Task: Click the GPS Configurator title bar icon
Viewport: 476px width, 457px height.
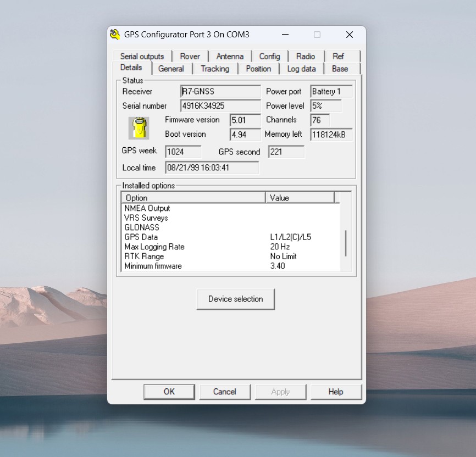Action: pos(115,34)
